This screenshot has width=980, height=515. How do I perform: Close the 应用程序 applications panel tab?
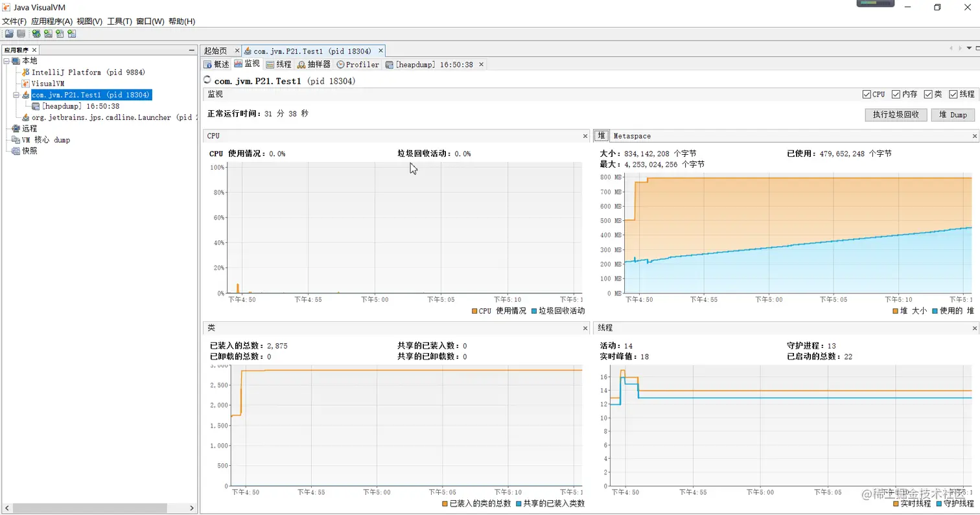click(34, 50)
